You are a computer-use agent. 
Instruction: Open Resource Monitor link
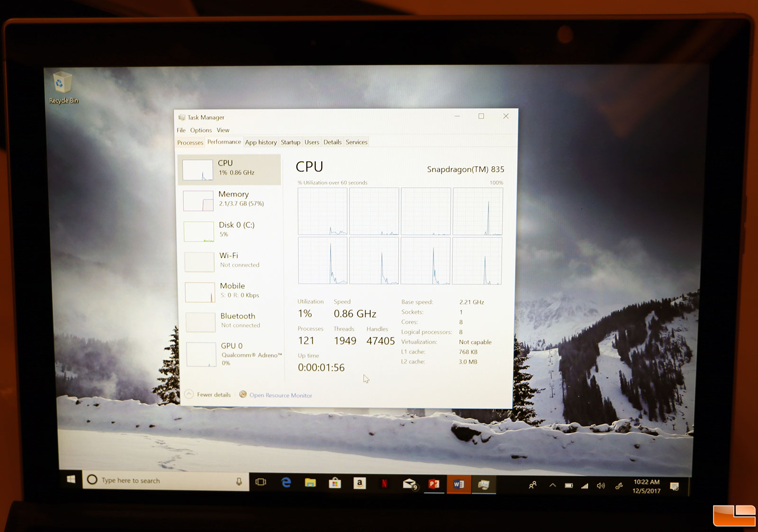tap(280, 395)
